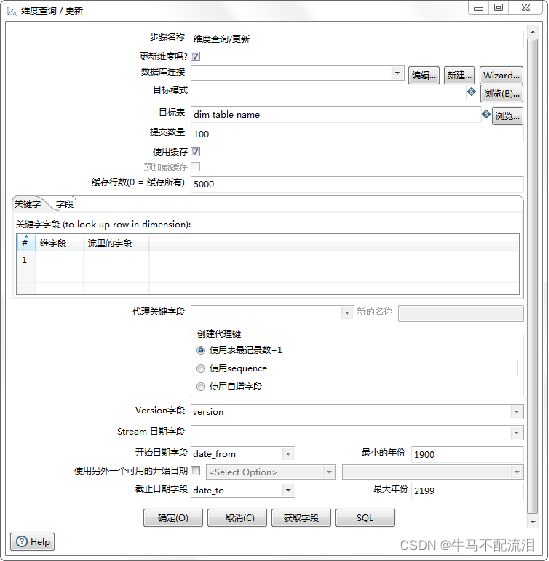The width and height of the screenshot is (549, 561).
Task: Click the 目标表 field with dim table name
Action: click(336, 114)
